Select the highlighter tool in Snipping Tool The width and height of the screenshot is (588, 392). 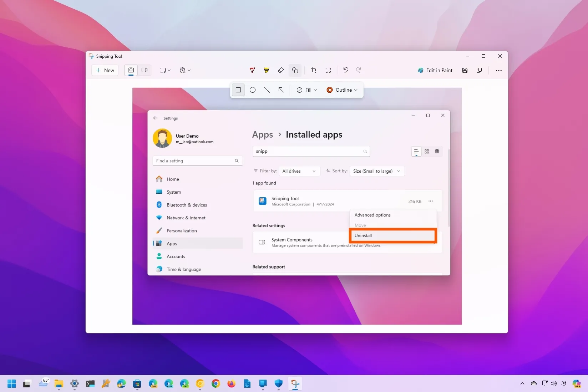(x=266, y=70)
